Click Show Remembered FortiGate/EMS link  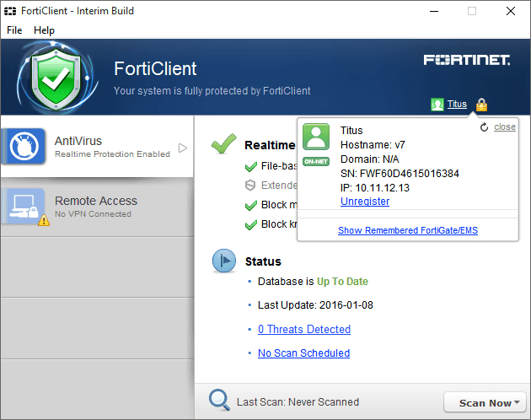408,230
